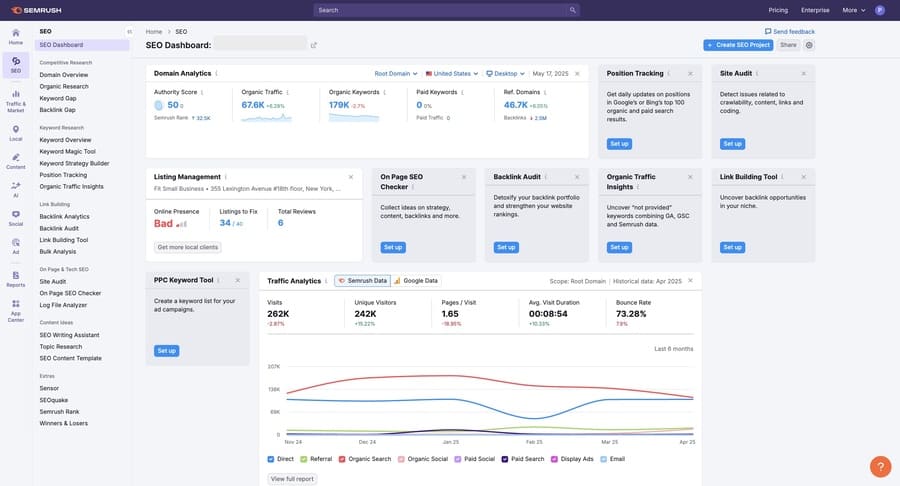Open the help chat bubble
The image size is (900, 486).
click(x=880, y=466)
